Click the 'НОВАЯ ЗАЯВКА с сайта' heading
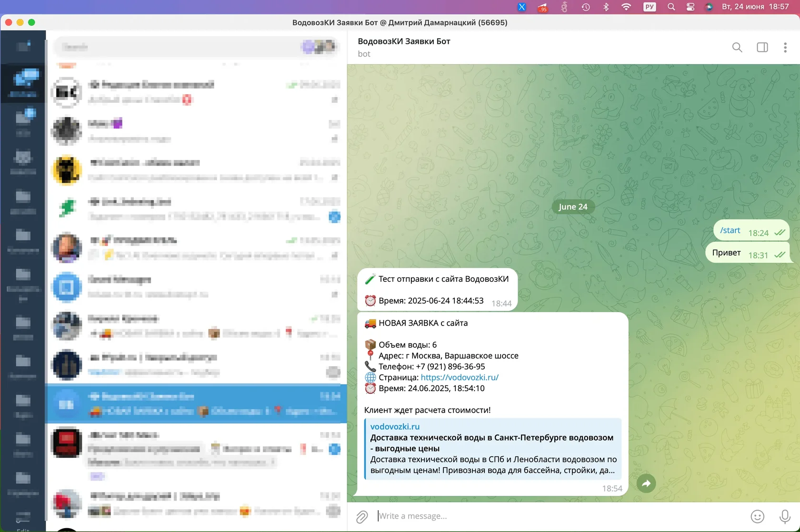800x532 pixels. [x=423, y=323]
